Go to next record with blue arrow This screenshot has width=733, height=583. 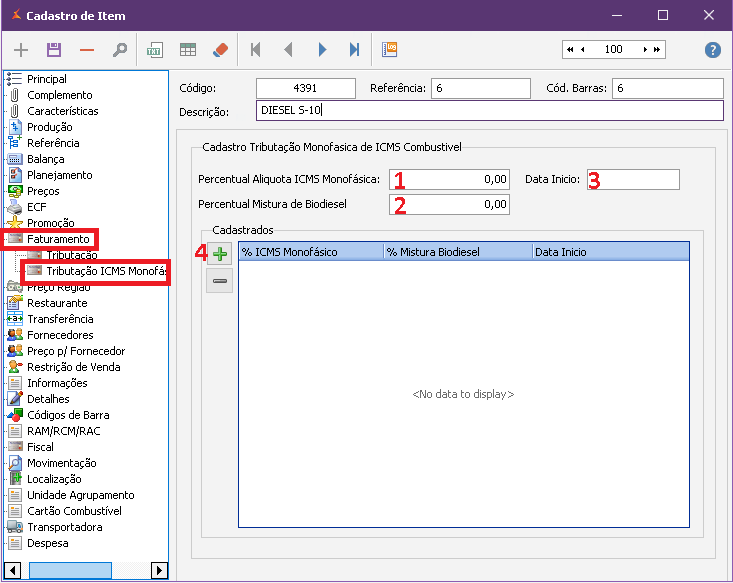[322, 50]
